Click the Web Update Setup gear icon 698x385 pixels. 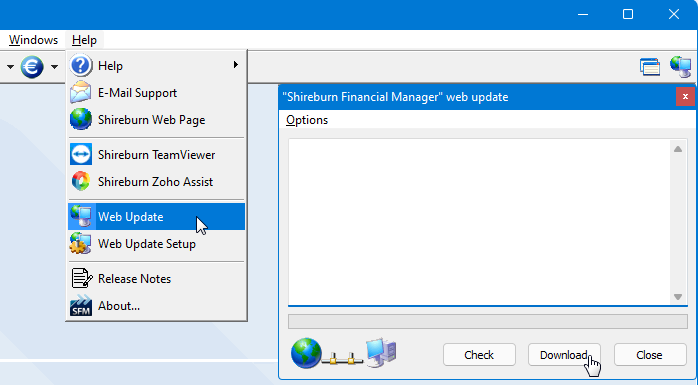click(81, 243)
